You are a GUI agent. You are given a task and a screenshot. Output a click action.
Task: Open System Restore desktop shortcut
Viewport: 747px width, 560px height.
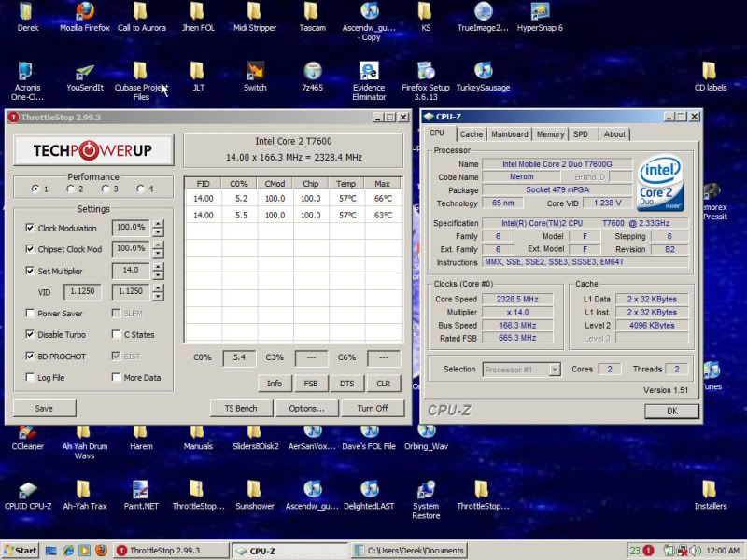(426, 500)
